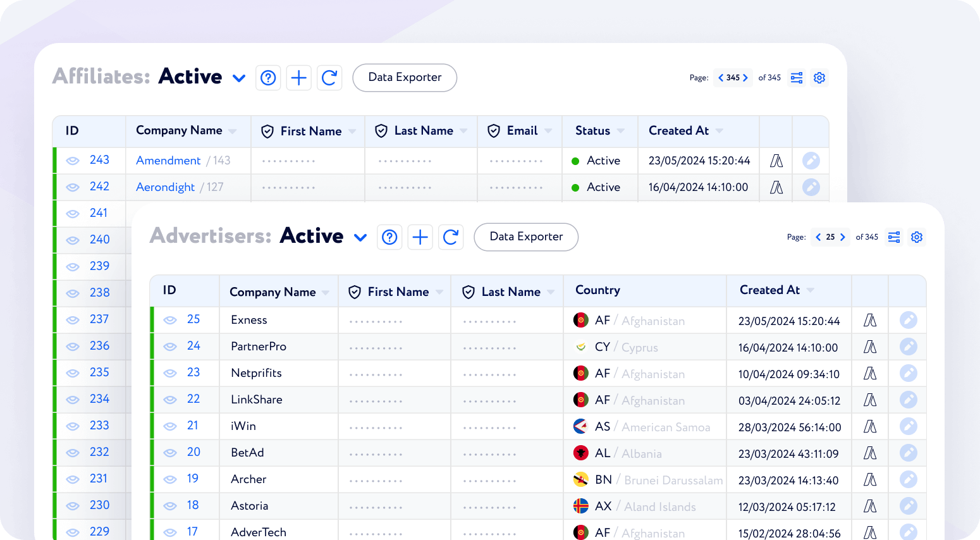This screenshot has width=980, height=540.
Task: Click the A-shaped icon in Astoria row
Action: pyautogui.click(x=870, y=506)
